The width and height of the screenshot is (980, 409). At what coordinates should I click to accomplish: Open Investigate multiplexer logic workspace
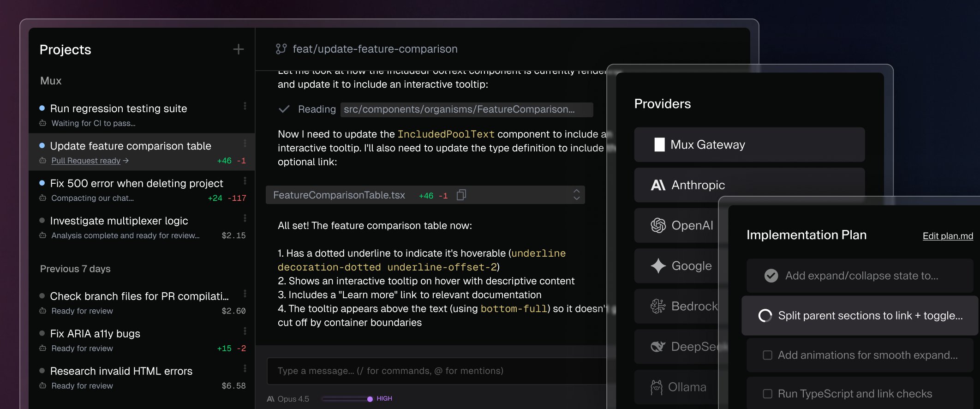[x=119, y=221]
